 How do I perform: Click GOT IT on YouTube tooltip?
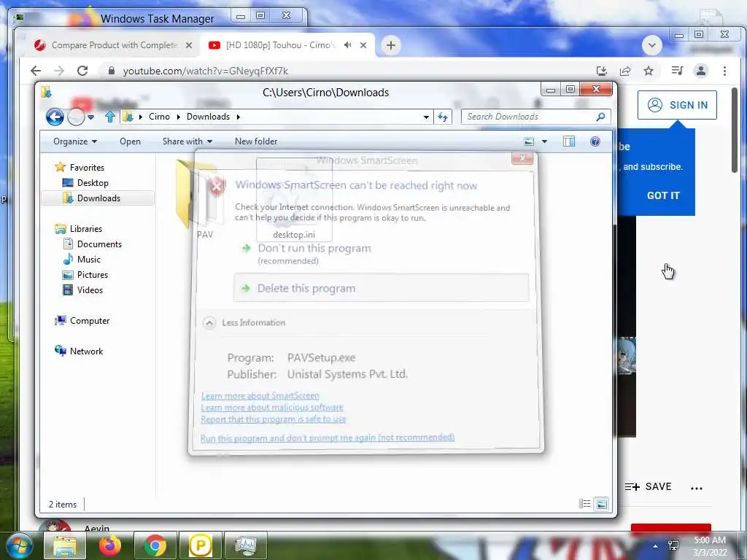click(x=663, y=195)
